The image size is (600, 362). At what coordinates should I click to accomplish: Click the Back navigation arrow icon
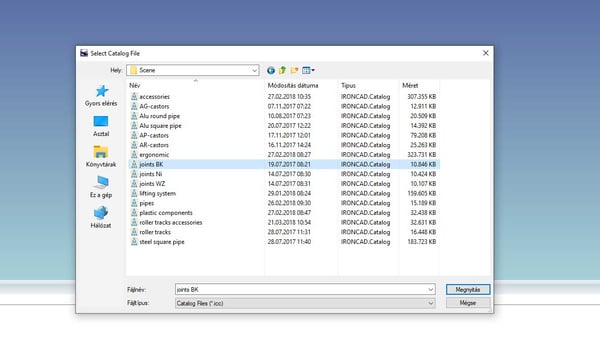pos(271,70)
